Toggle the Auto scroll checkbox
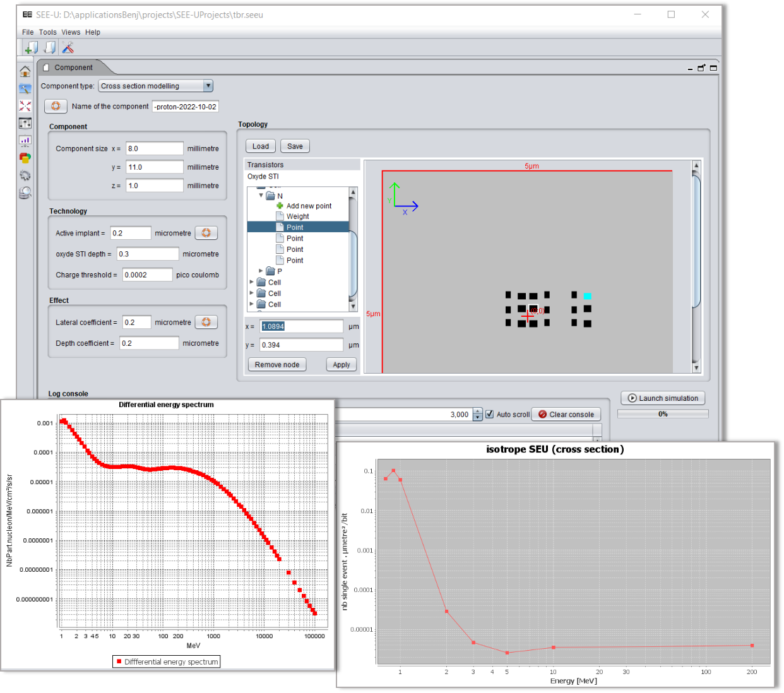784x693 pixels. click(x=489, y=414)
